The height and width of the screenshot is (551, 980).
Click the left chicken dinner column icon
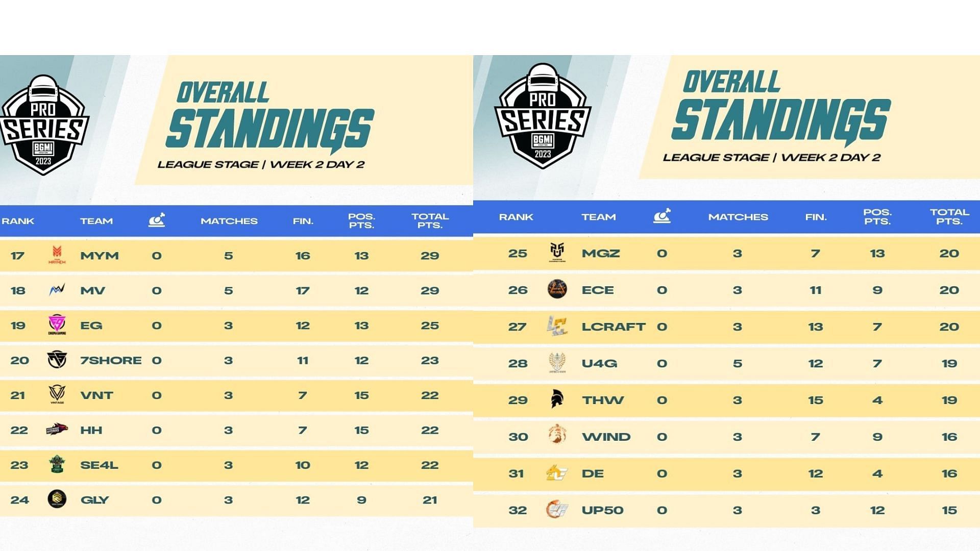(157, 220)
